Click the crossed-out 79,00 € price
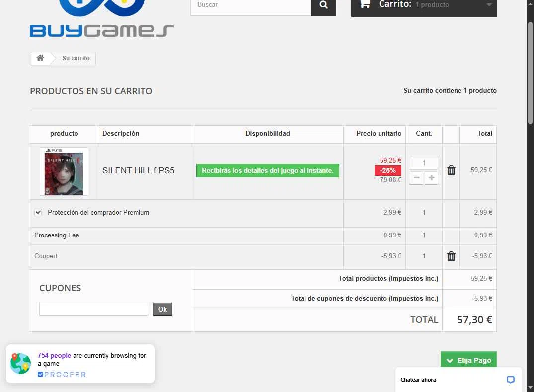This screenshot has height=392, width=534. tap(390, 180)
